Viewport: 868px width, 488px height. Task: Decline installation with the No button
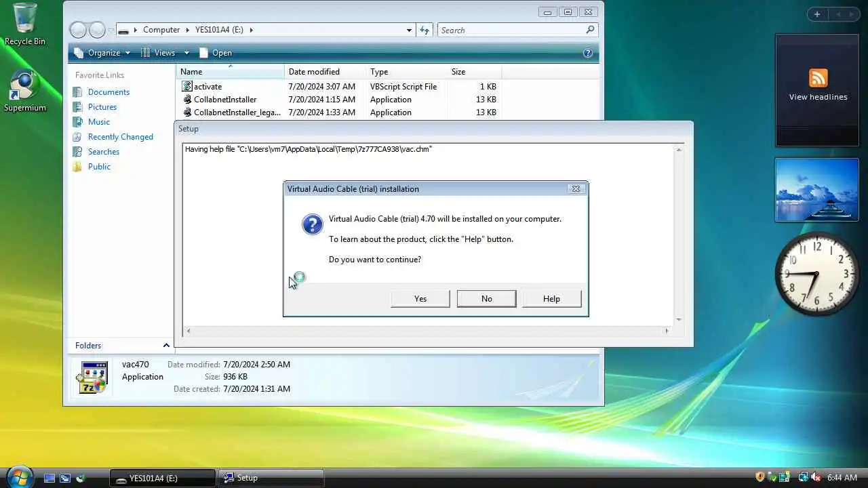point(486,299)
